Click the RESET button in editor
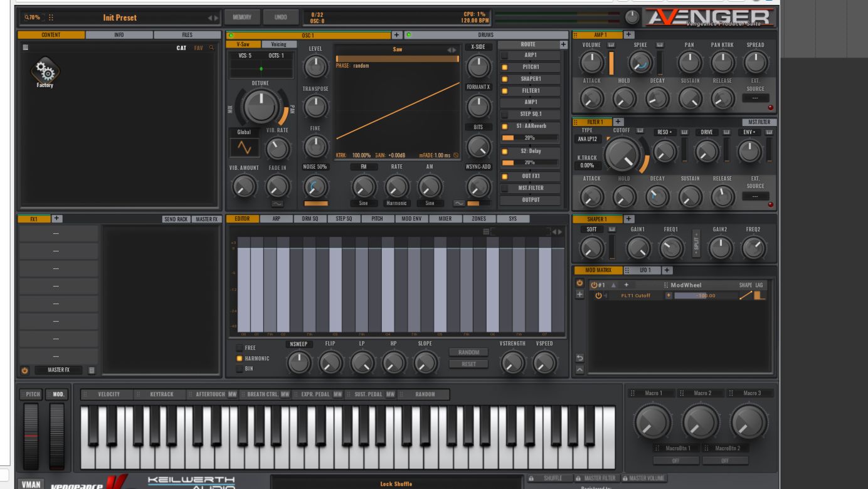Viewport: 868px width, 489px height. click(468, 364)
